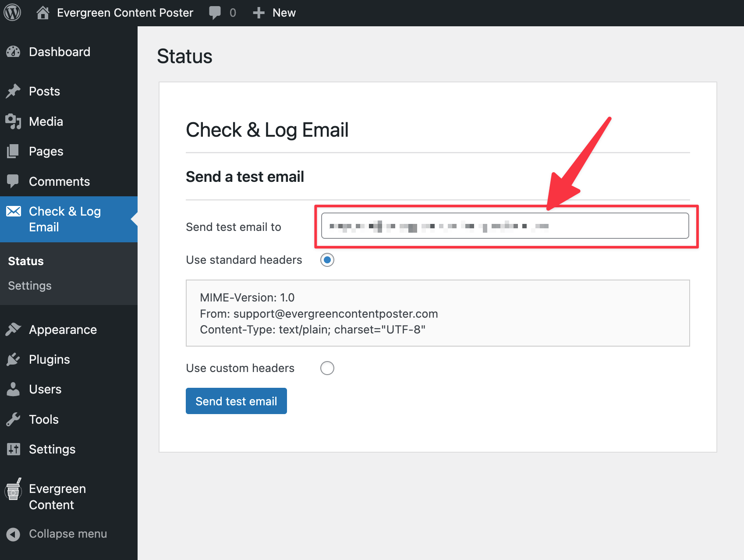Click the WordPress logo icon

12,13
